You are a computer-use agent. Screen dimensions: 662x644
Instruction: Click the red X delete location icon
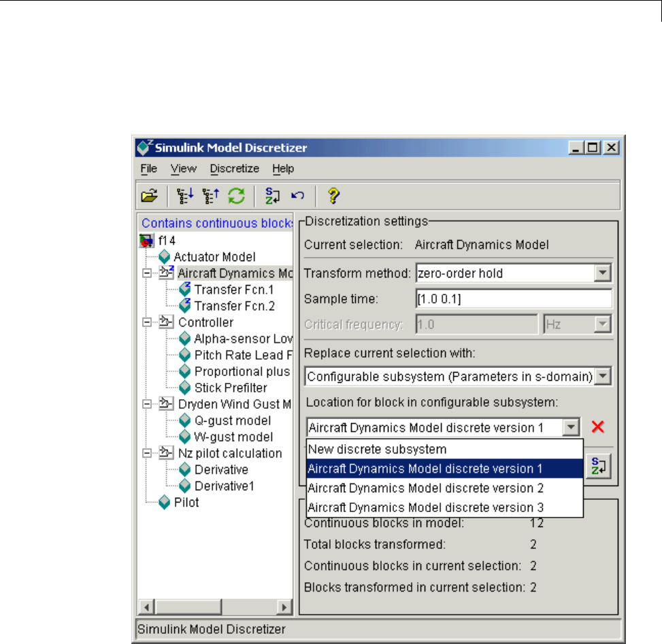[598, 426]
